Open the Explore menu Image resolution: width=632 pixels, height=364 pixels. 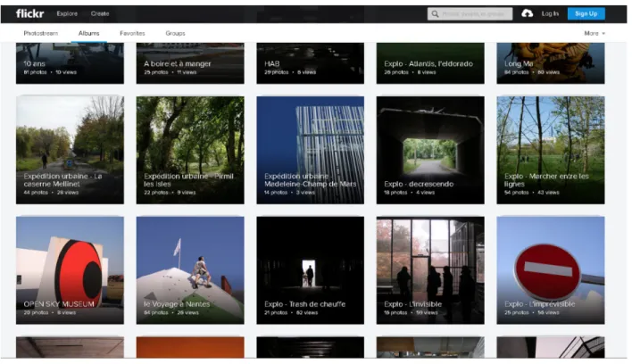(x=67, y=13)
